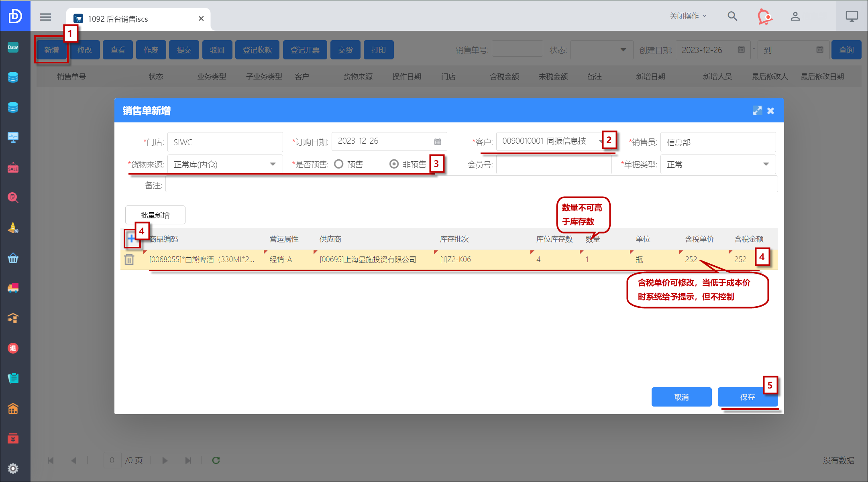The height and width of the screenshot is (482, 868).
Task: Expand the 货物来源 dropdown
Action: (273, 164)
